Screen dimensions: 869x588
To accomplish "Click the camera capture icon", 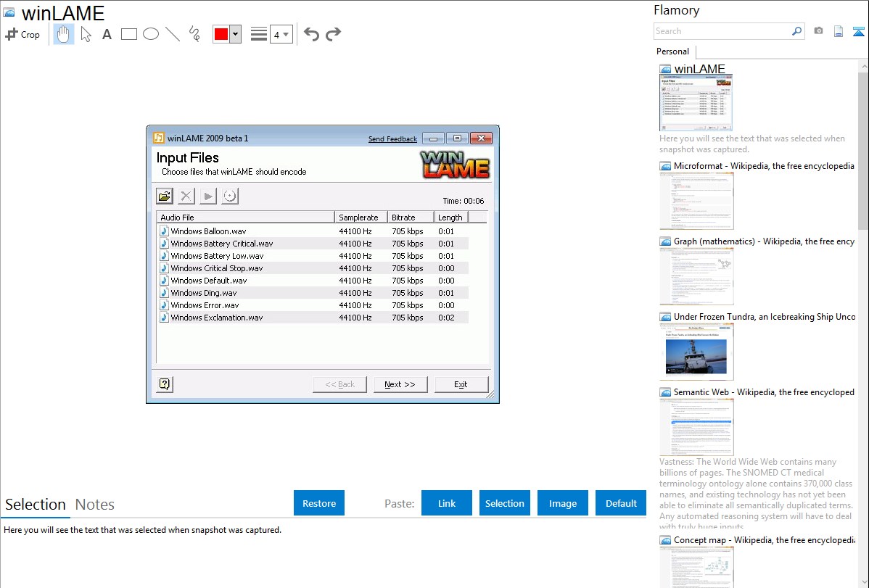I will pyautogui.click(x=818, y=31).
